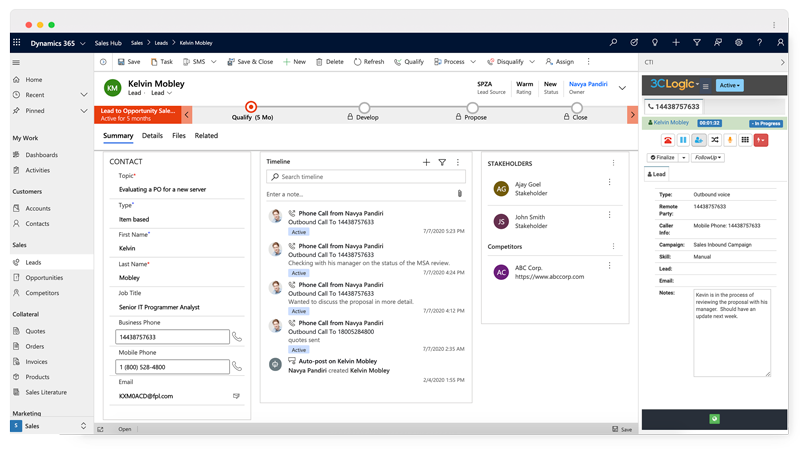Image resolution: width=800 pixels, height=449 pixels.
Task: Click the Navya Pandiri owner link
Action: click(588, 84)
